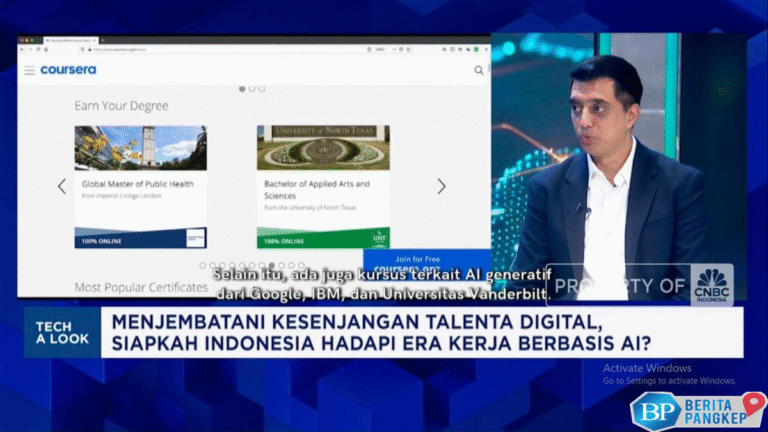The width and height of the screenshot is (768, 432).
Task: Click the browser back arrow
Action: coord(22,49)
